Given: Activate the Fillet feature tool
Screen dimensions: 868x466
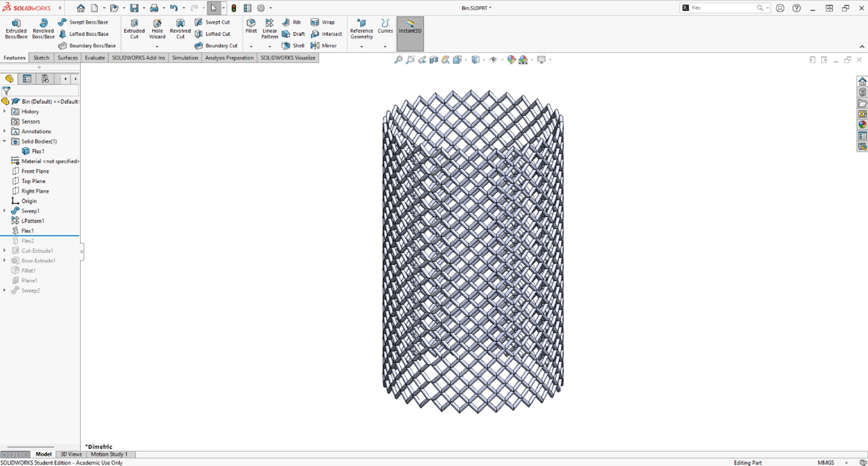Looking at the screenshot, I should point(251,25).
